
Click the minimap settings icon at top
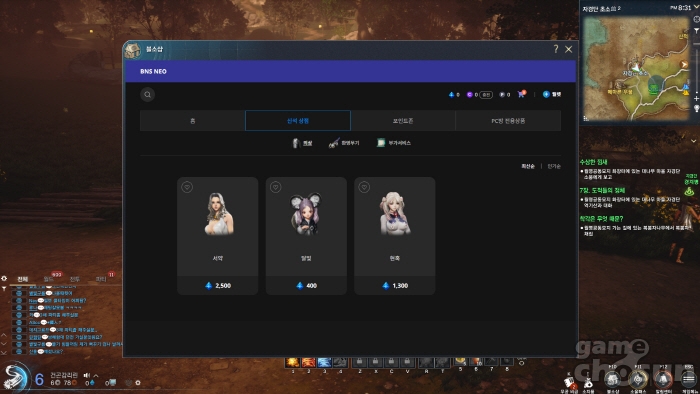(696, 19)
